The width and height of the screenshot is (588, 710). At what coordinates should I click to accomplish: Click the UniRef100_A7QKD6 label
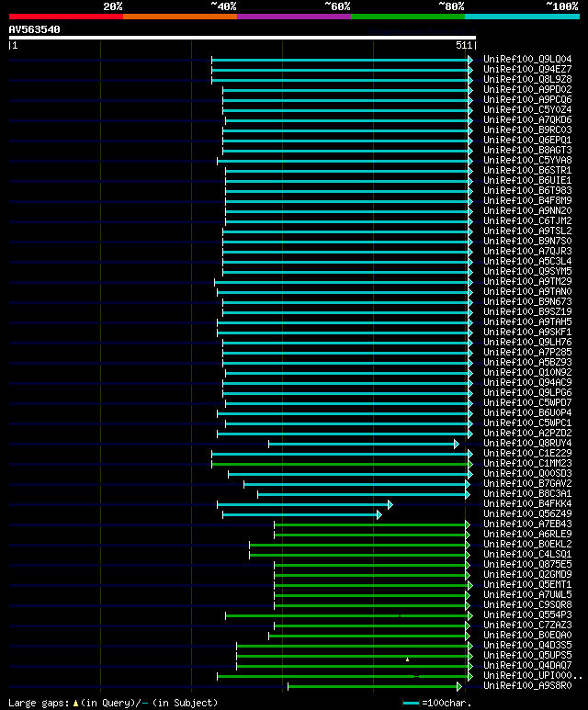point(527,120)
